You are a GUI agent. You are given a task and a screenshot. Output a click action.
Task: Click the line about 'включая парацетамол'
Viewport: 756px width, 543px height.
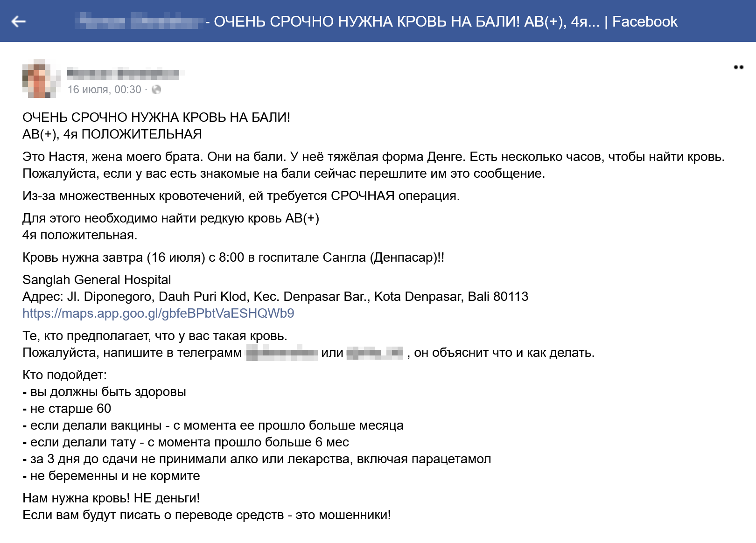pyautogui.click(x=257, y=459)
